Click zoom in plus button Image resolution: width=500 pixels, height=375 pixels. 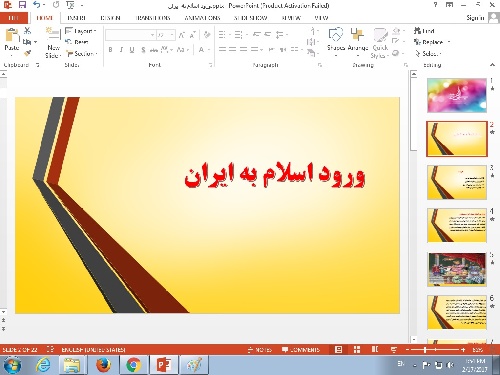(463, 349)
